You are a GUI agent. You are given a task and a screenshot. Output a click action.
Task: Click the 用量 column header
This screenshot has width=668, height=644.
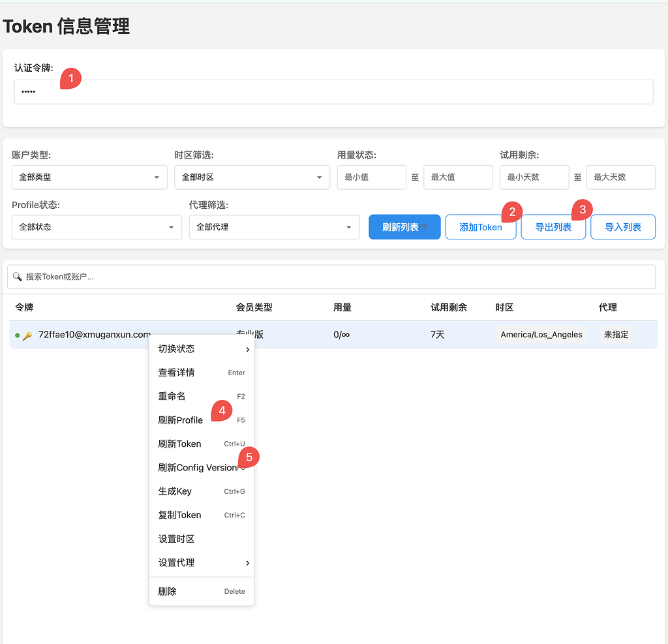point(342,307)
